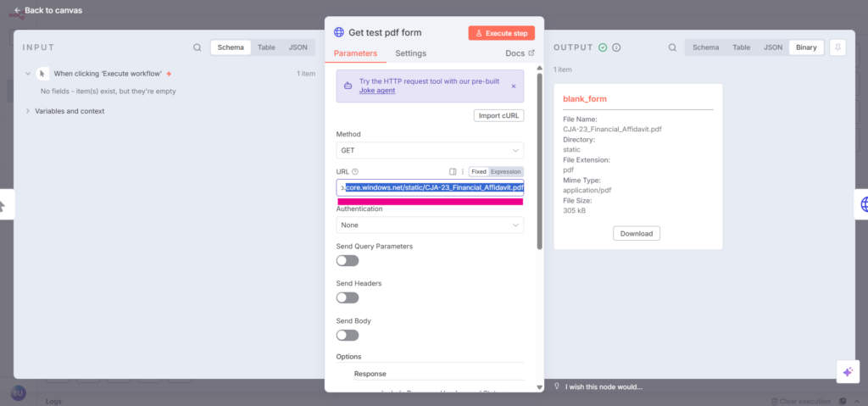
Task: Search the INPUT panel data
Action: [x=198, y=47]
